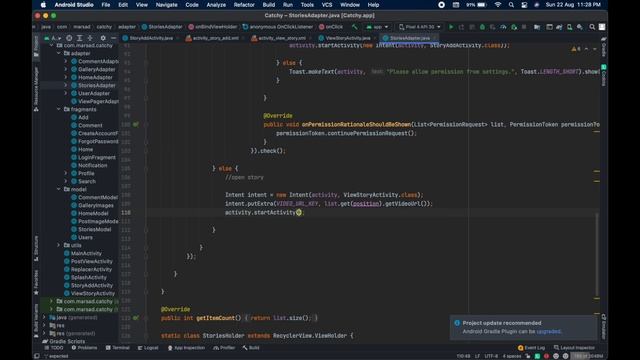The image size is (640, 360).
Task: Click the memory indicator in status bar
Action: [588, 356]
